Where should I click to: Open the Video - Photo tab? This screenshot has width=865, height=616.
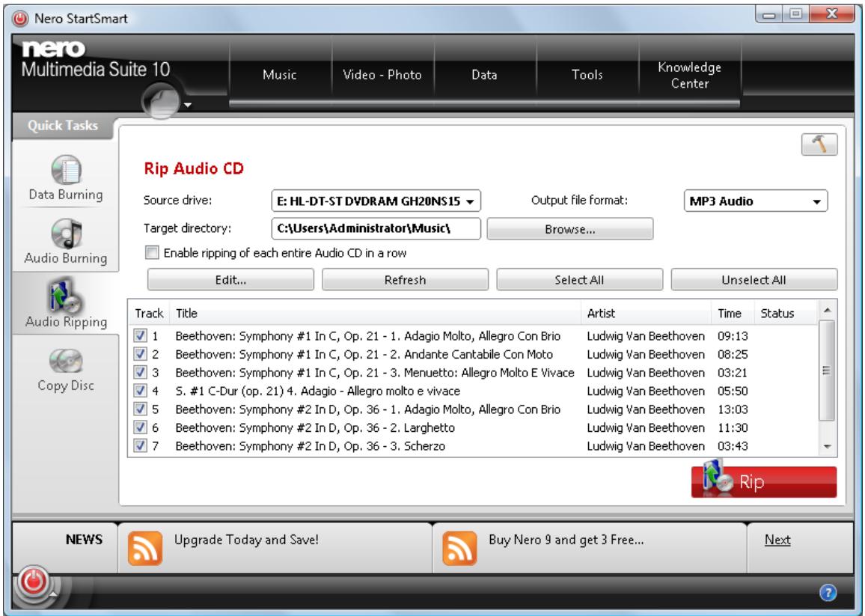pos(382,75)
